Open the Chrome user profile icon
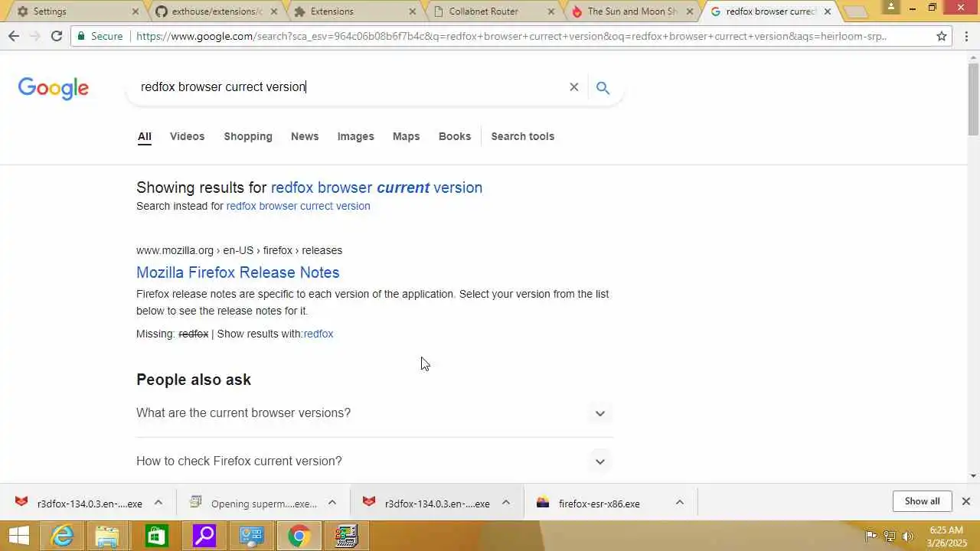Image resolution: width=980 pixels, height=551 pixels. click(x=890, y=7)
